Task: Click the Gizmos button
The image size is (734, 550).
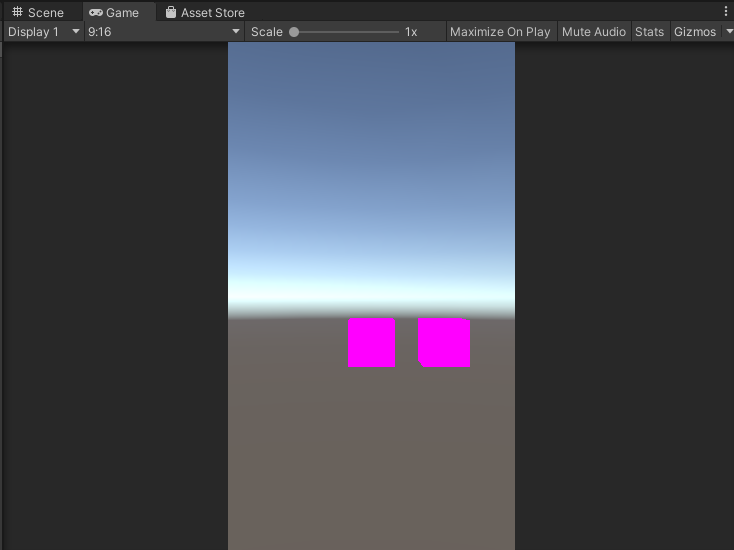Action: tap(694, 32)
